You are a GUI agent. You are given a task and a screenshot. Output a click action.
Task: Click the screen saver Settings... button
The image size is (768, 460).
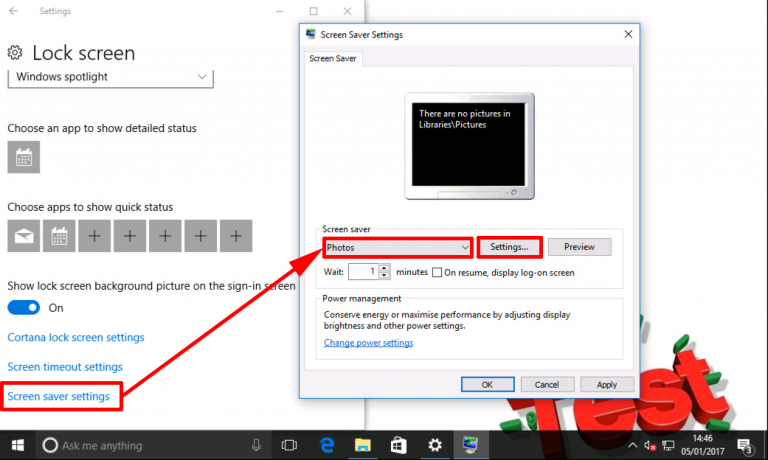[509, 247]
